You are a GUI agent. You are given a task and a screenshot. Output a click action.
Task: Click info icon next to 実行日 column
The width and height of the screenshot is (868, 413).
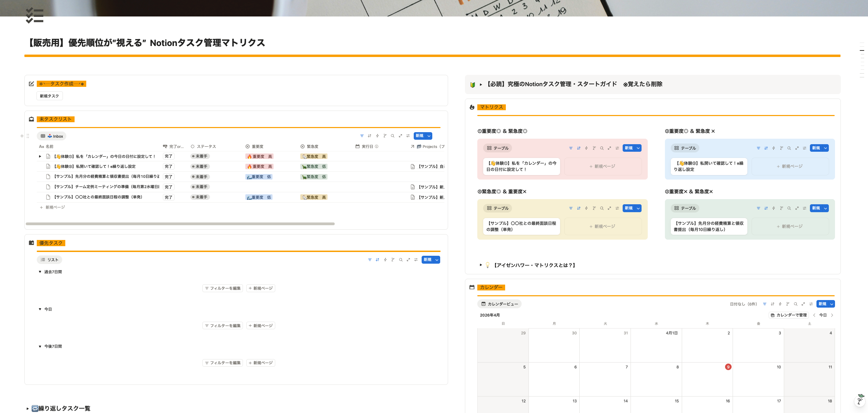[377, 147]
